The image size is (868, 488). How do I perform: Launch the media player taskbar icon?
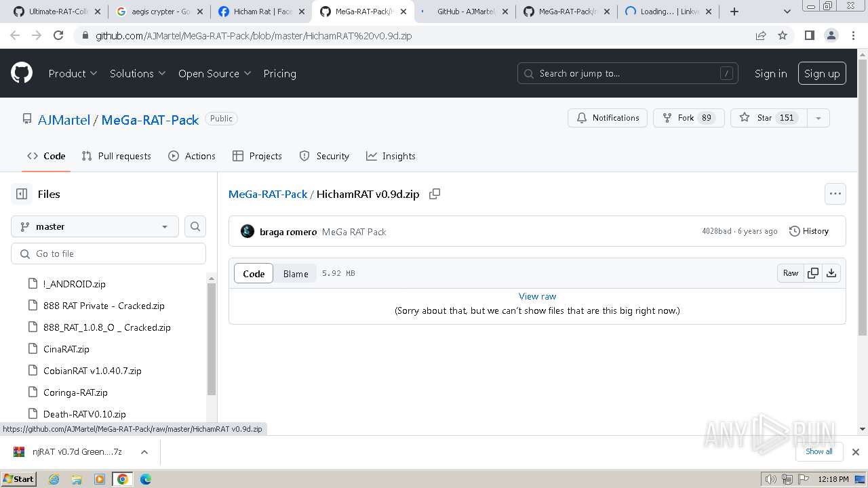tap(100, 479)
